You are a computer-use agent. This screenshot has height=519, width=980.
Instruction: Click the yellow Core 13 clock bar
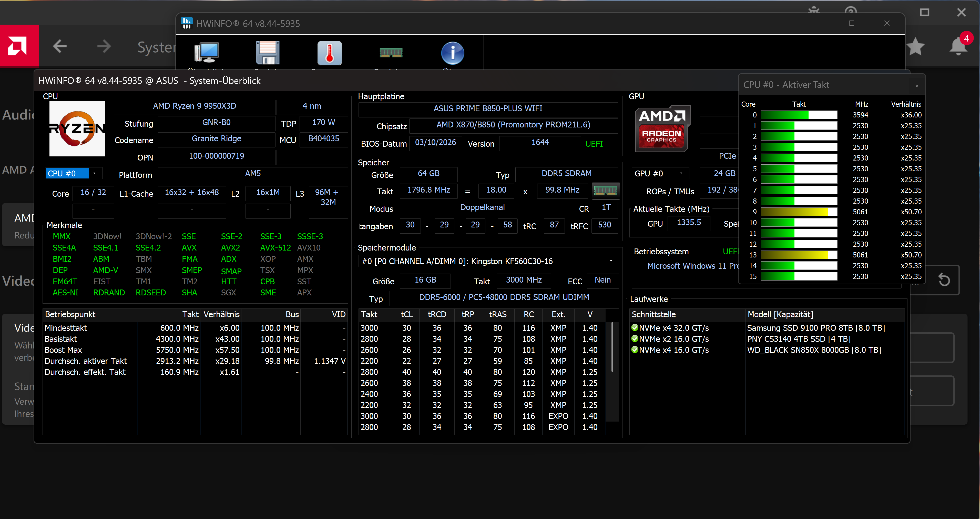tap(799, 255)
